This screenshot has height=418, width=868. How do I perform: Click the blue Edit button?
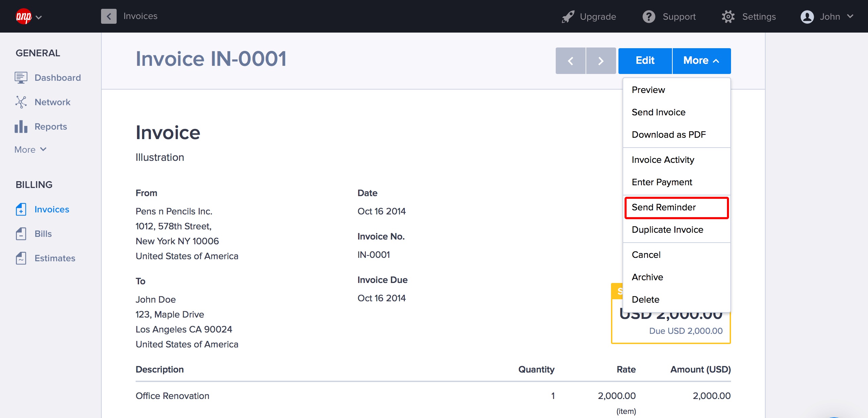645,61
